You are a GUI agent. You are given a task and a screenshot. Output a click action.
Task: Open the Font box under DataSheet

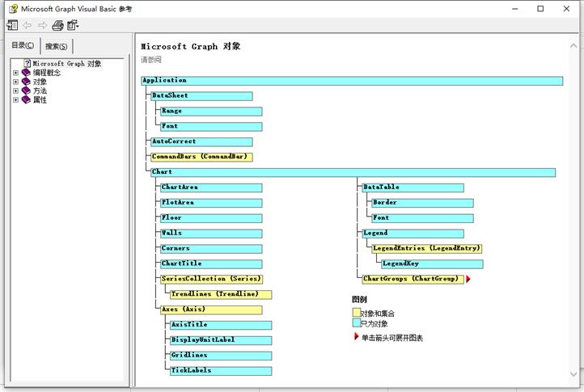[211, 127]
